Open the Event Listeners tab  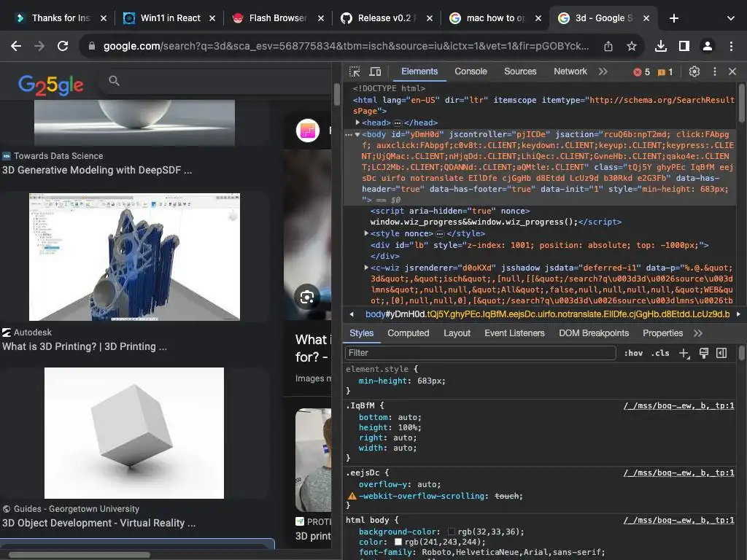click(x=514, y=333)
